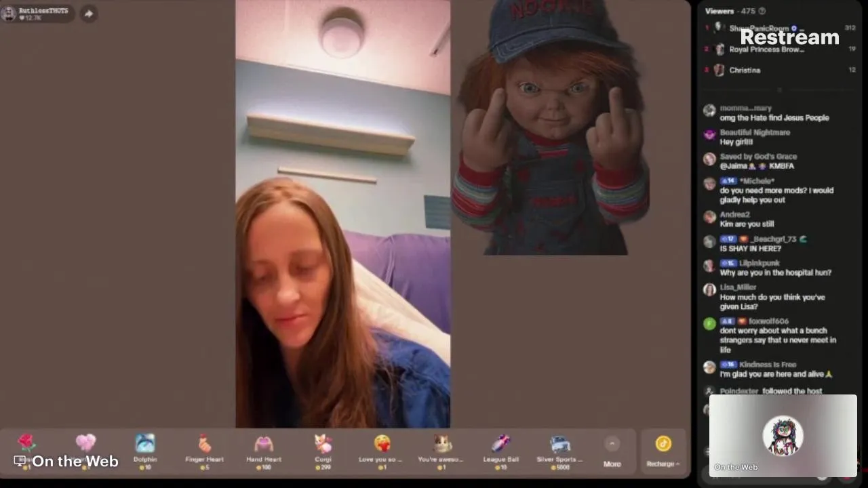Image resolution: width=868 pixels, height=488 pixels.
Task: Click momma...mary's avatar
Action: 709,110
